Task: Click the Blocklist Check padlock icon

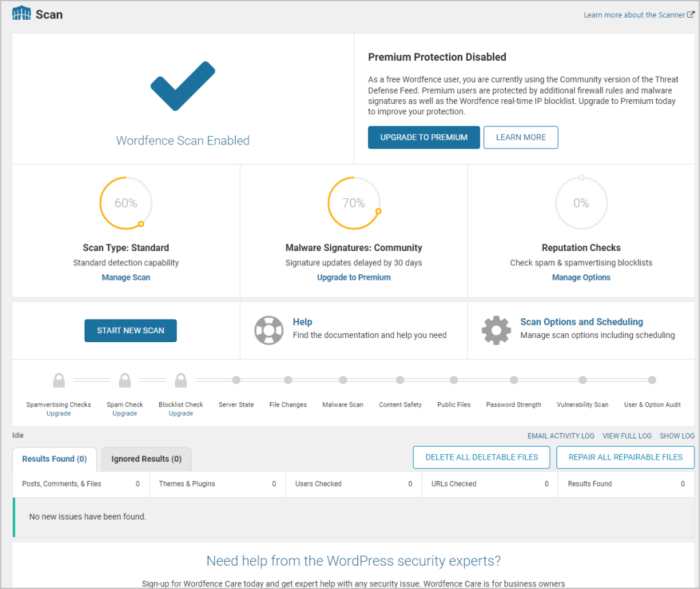Action: pyautogui.click(x=180, y=380)
